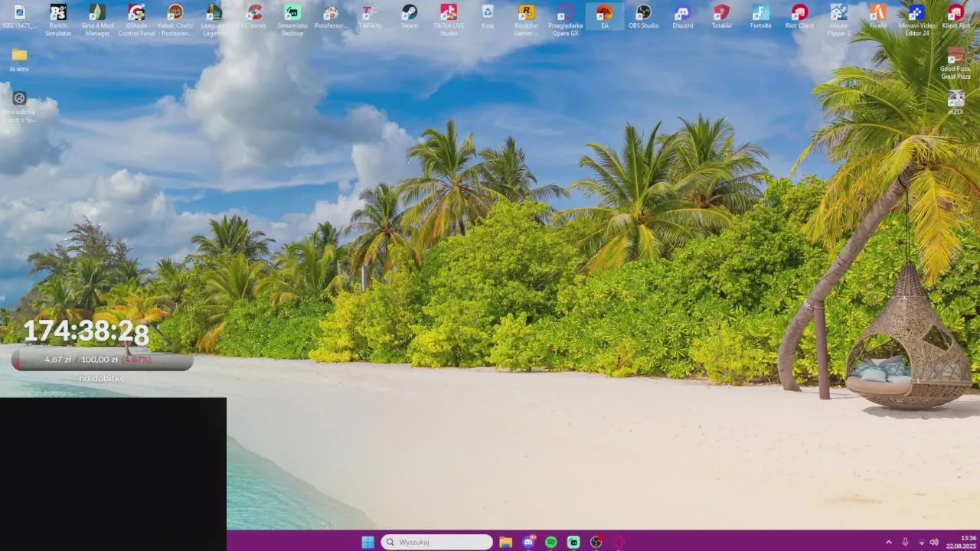This screenshot has height=551, width=980.
Task: Click the Rockstar Games Launcher shortcut
Action: click(x=527, y=20)
